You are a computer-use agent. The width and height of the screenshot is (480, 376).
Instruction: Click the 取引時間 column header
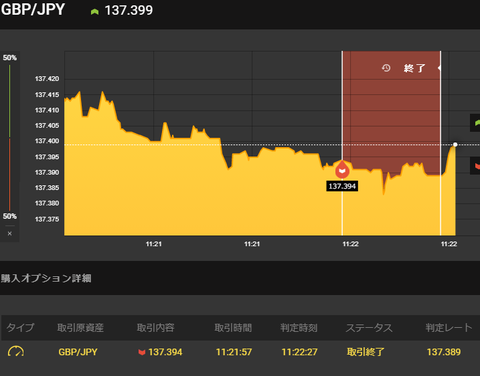point(233,328)
